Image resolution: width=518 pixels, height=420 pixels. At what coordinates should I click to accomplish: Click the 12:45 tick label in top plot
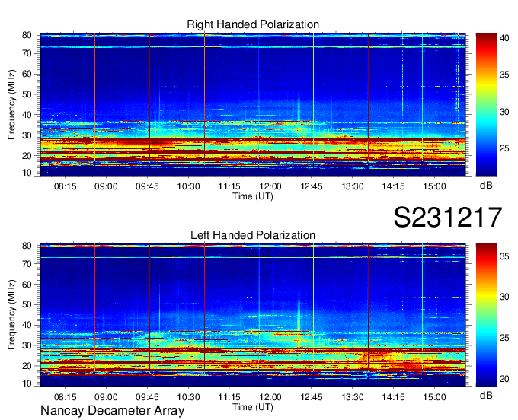(312, 186)
